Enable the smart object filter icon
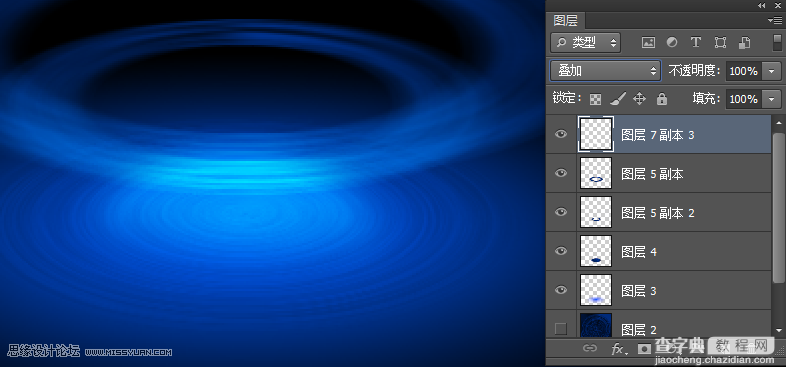Screen dimensions: 786x367 tap(744, 43)
